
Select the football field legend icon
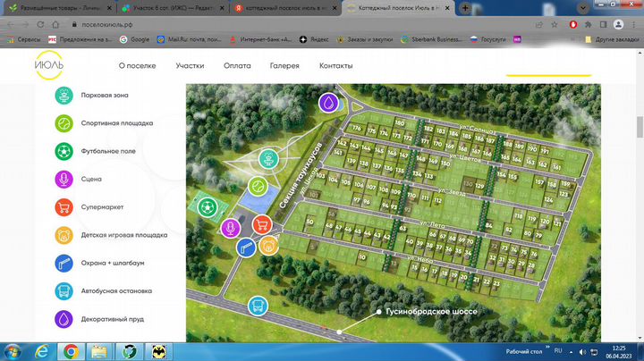point(64,151)
